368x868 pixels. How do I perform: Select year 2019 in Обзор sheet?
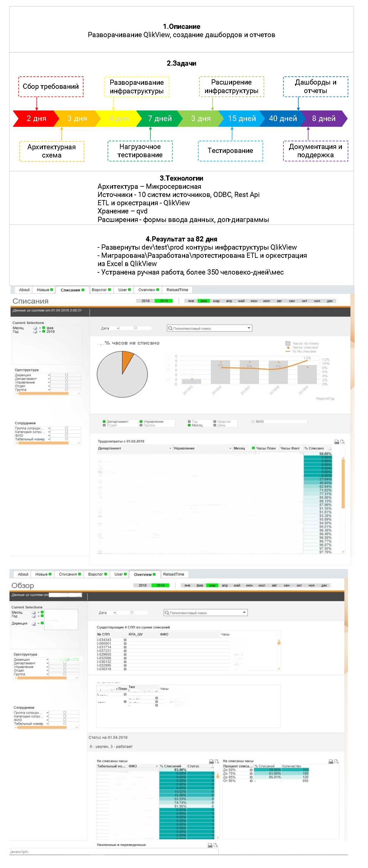pyautogui.click(x=160, y=585)
